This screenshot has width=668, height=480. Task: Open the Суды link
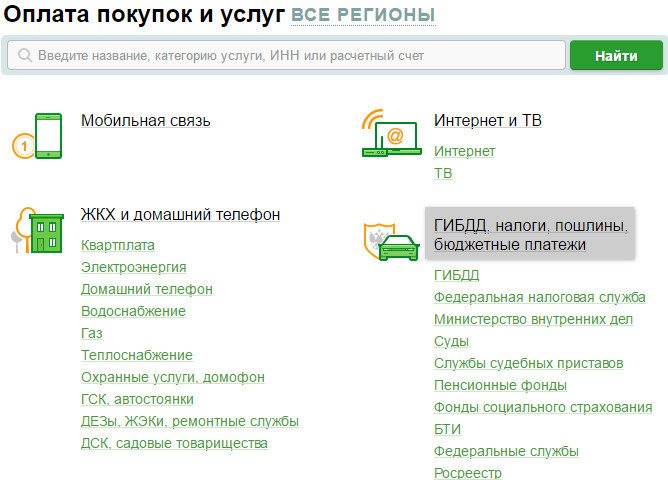pyautogui.click(x=452, y=341)
